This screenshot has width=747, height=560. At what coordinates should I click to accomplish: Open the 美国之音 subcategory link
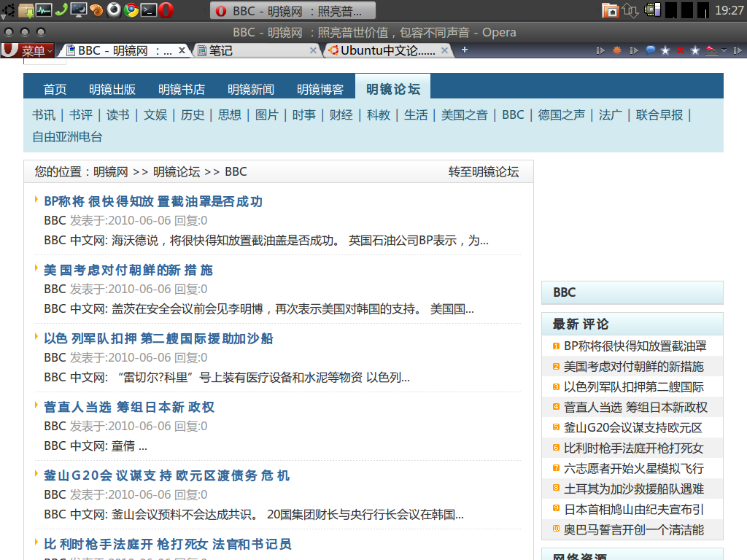[465, 114]
